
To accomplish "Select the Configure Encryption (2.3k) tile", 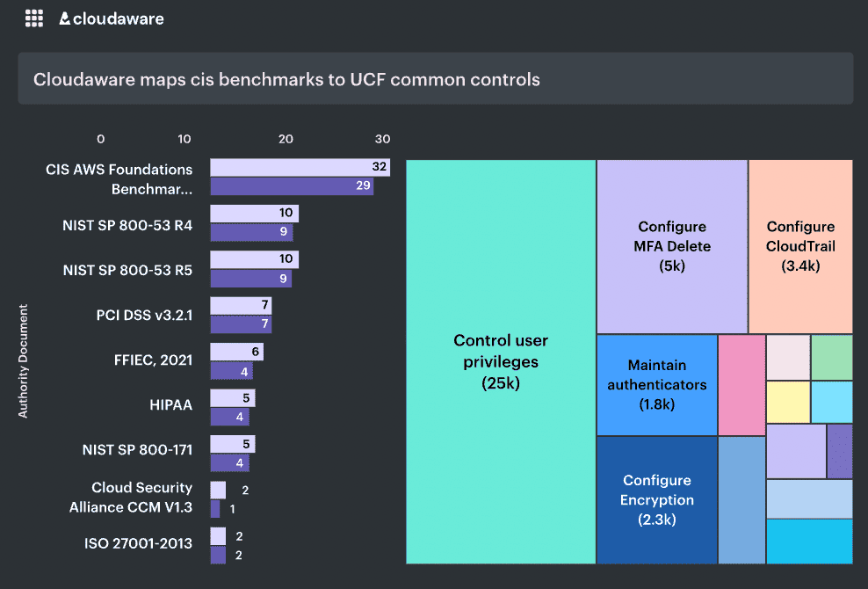I will tap(657, 500).
